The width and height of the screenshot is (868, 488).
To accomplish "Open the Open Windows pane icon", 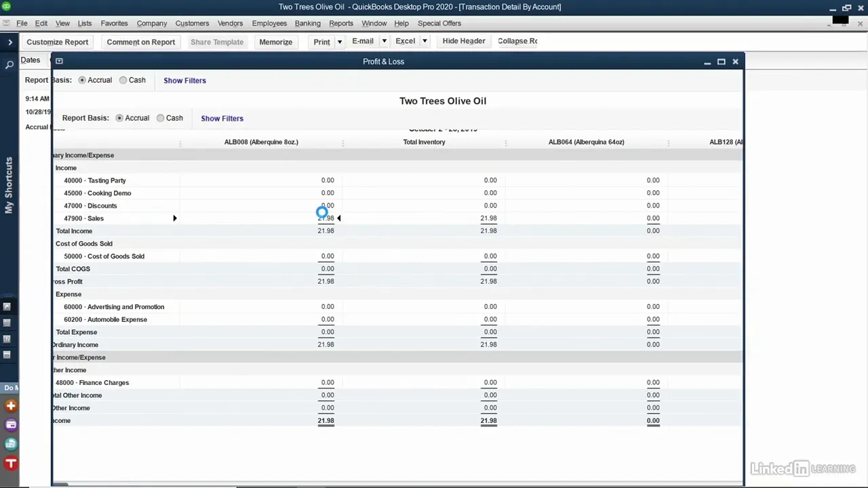I will [7, 354].
